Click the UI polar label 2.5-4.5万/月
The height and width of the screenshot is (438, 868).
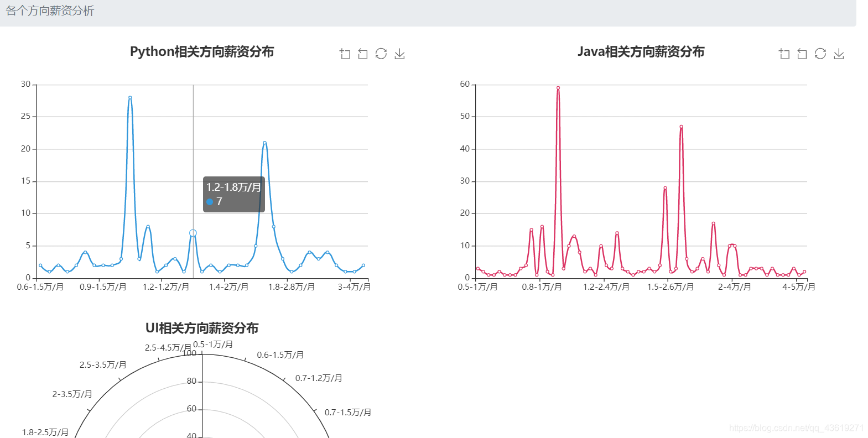pyautogui.click(x=168, y=347)
